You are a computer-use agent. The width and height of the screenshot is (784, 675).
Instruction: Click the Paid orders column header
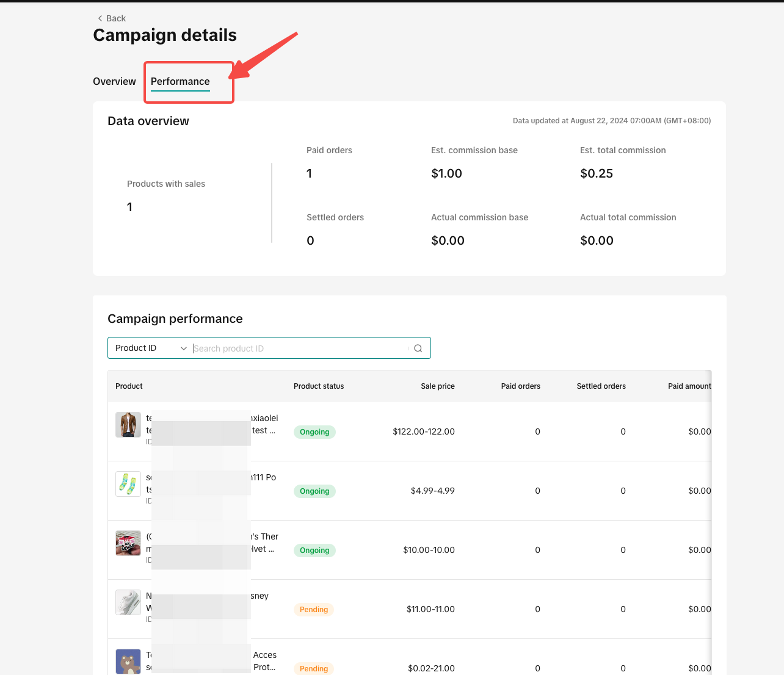coord(520,386)
